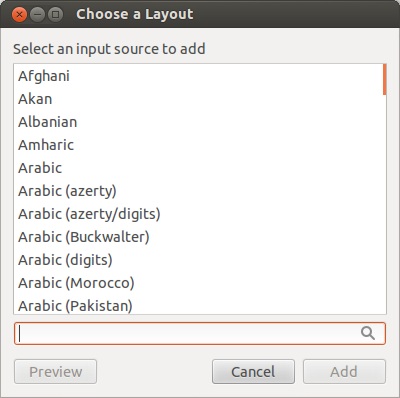Screen dimensions: 400x398
Task: Maximize the Choose a Layout window
Action: 55,15
